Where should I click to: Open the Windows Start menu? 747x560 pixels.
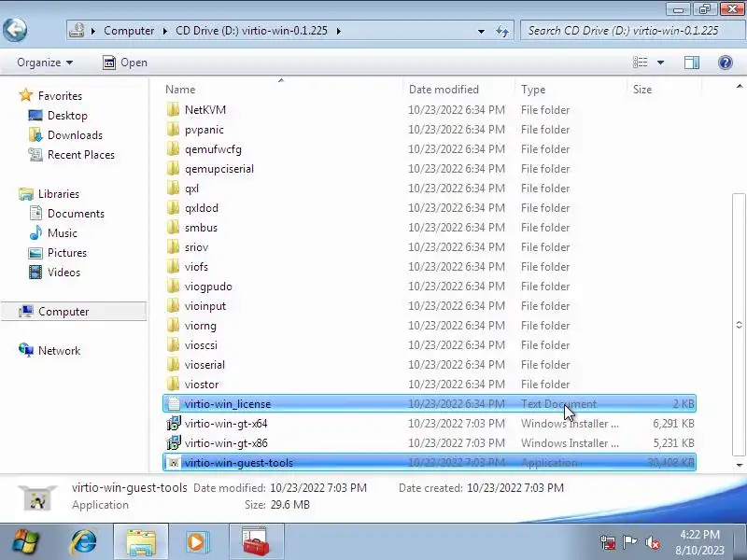26,542
